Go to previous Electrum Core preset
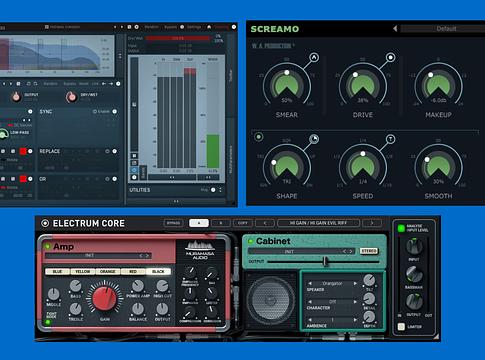The width and height of the screenshot is (485, 360). [265, 223]
